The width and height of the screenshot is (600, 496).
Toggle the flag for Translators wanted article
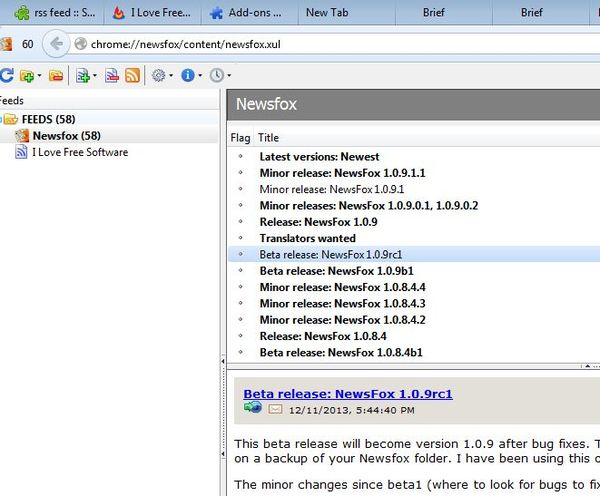point(240,238)
